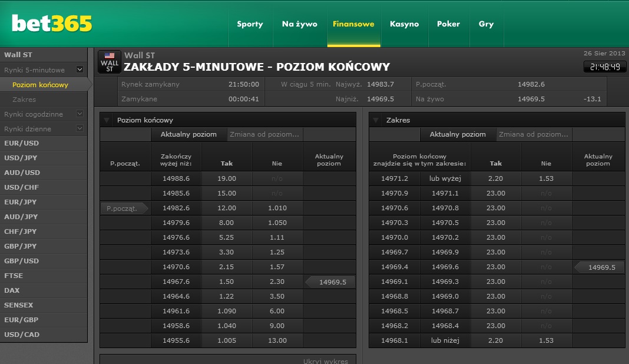Bet Tak at 12.00 for 14982.6
This screenshot has height=364, width=629.
227,208
